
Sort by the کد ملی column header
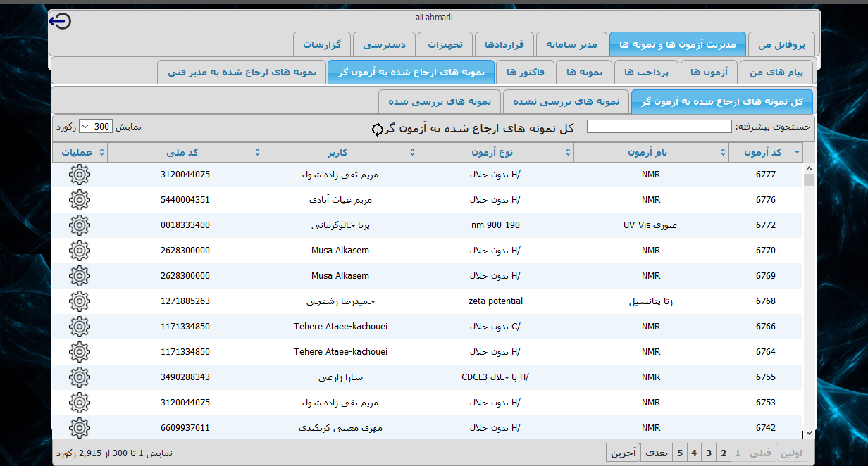click(x=185, y=152)
